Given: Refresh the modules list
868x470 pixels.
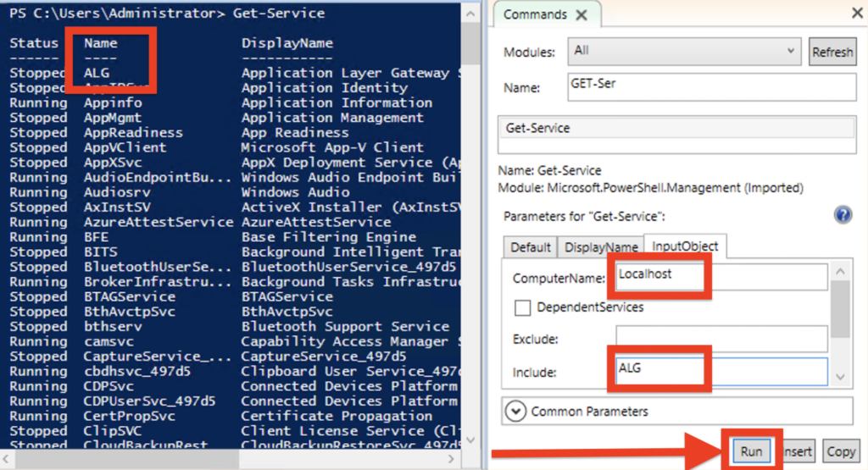Looking at the screenshot, I should pyautogui.click(x=832, y=53).
